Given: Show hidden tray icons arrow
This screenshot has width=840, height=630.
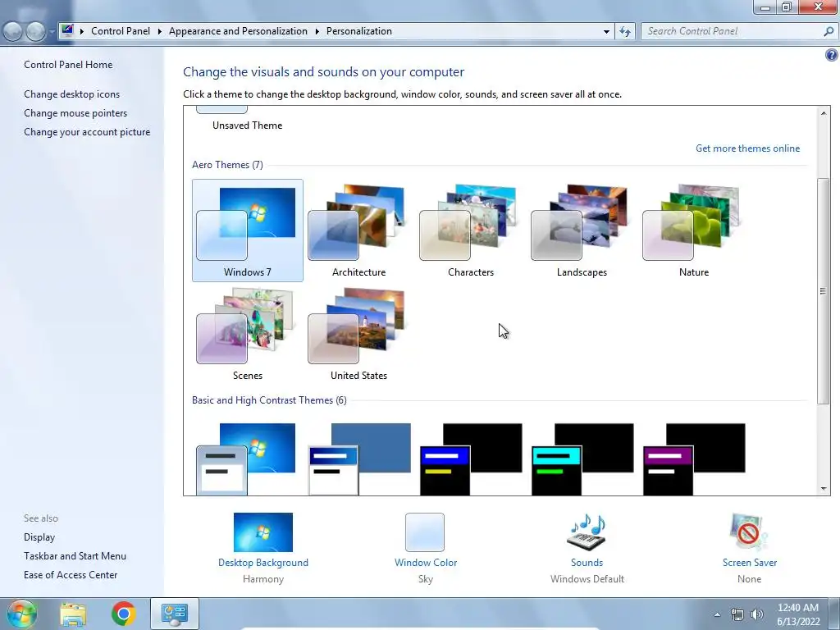Looking at the screenshot, I should 717,614.
